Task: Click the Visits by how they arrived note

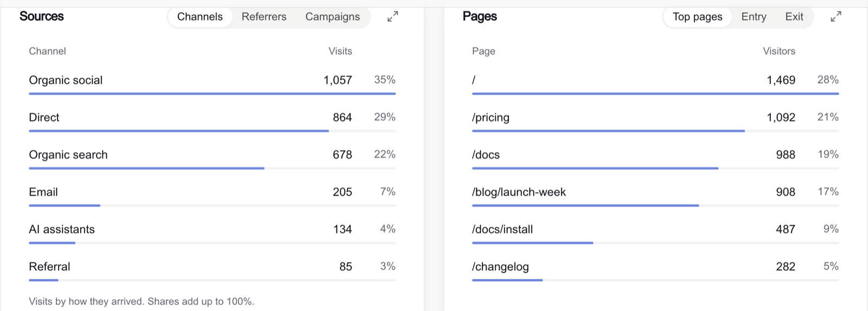Action: [142, 301]
